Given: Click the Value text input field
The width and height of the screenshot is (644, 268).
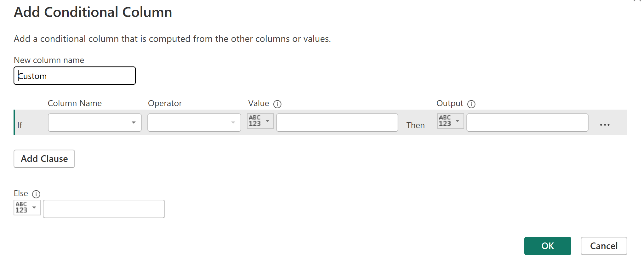Looking at the screenshot, I should (x=337, y=123).
